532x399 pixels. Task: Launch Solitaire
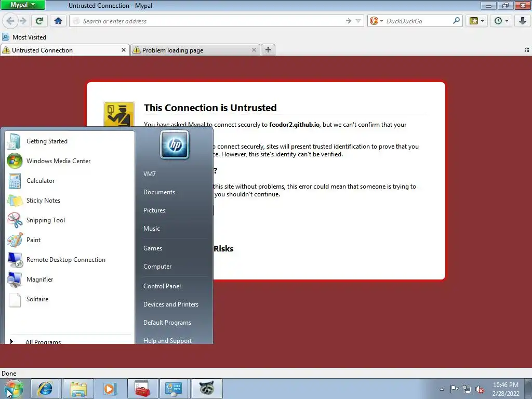pyautogui.click(x=70, y=299)
